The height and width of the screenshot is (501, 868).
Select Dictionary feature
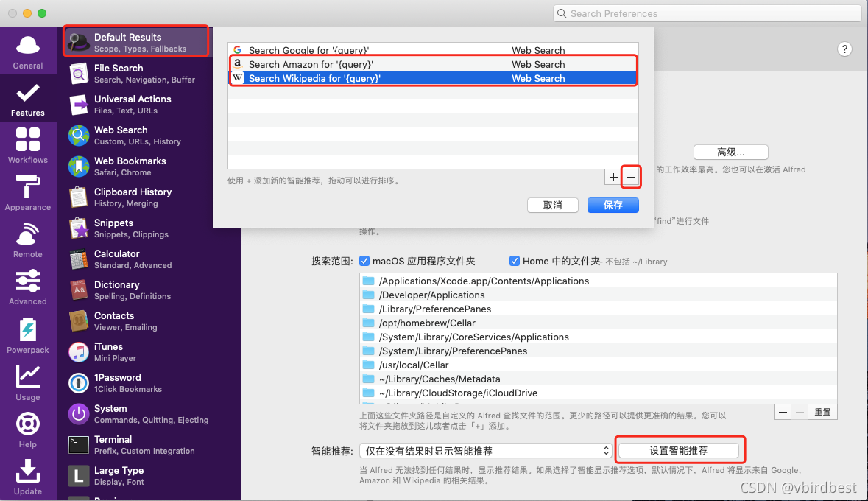click(151, 290)
